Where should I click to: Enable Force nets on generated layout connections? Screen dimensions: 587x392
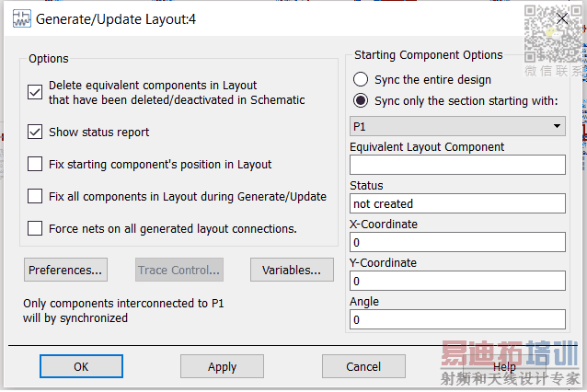click(x=35, y=228)
